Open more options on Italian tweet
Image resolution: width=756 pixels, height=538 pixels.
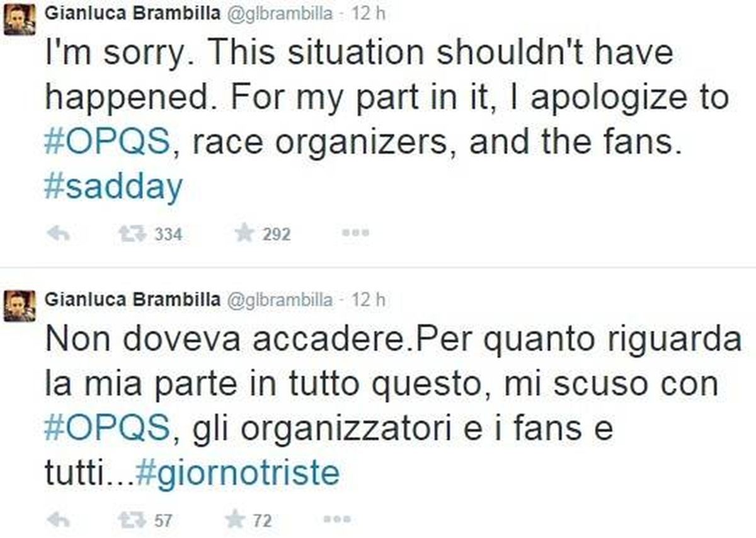coord(336,520)
